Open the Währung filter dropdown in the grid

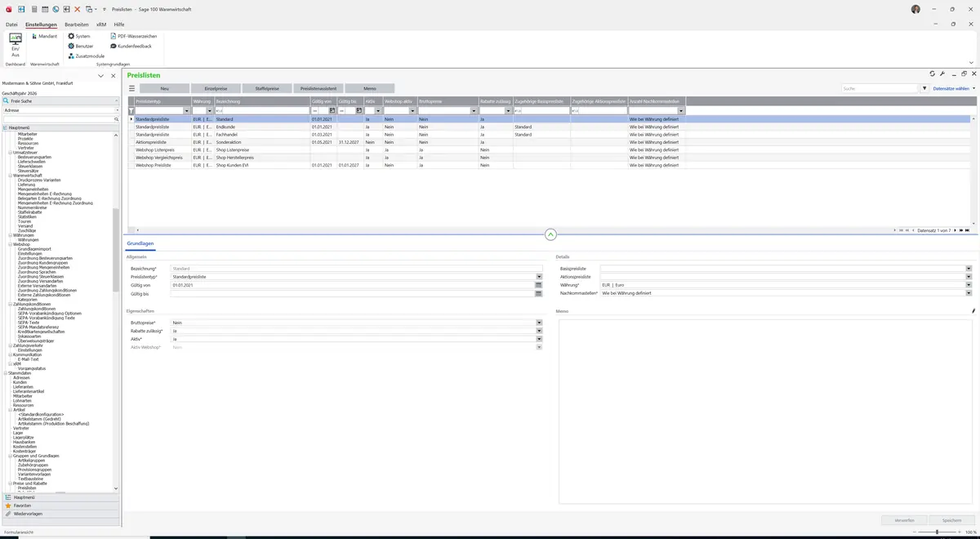coord(211,110)
